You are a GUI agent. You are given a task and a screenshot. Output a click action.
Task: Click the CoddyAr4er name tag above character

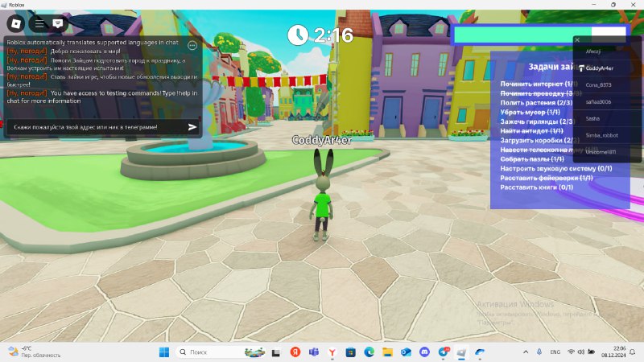tap(321, 140)
